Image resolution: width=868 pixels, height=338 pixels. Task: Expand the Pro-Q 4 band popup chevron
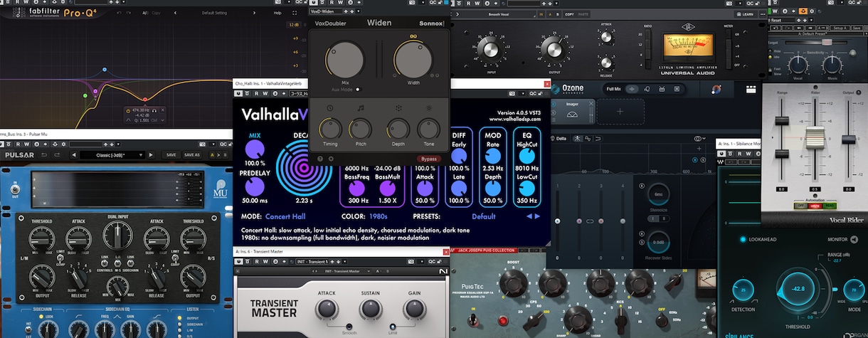pyautogui.click(x=163, y=120)
